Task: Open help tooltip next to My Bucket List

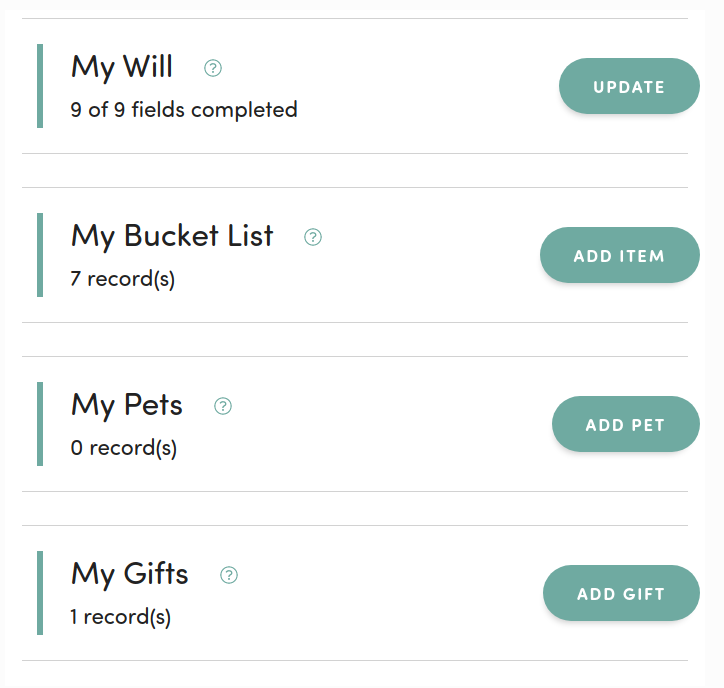Action: [313, 237]
